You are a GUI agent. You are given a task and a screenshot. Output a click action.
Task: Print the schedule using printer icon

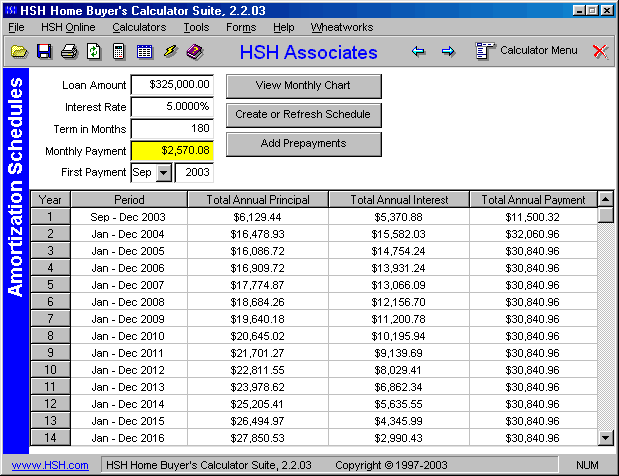point(69,52)
